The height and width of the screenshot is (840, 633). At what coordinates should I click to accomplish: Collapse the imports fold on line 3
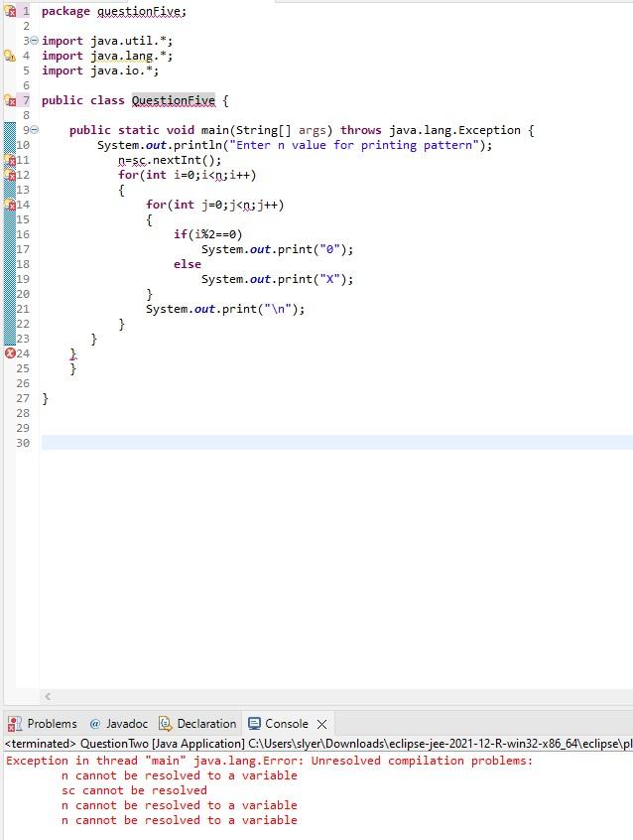pos(35,41)
